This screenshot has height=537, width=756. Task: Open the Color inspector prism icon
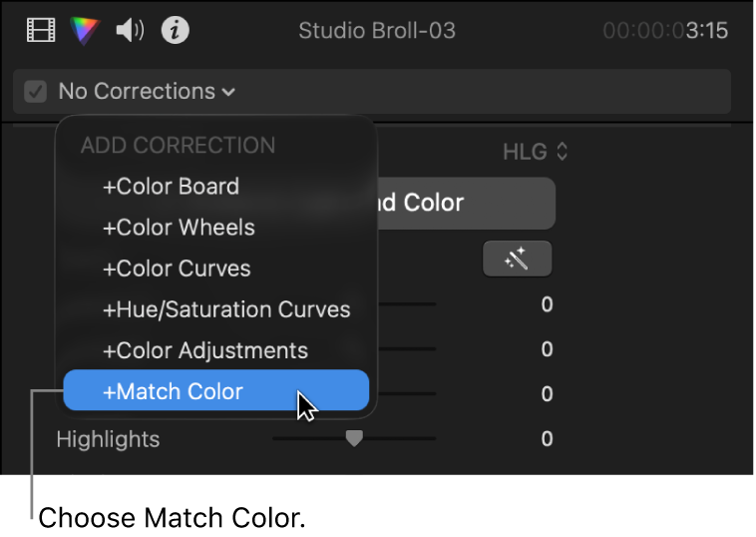tap(85, 31)
